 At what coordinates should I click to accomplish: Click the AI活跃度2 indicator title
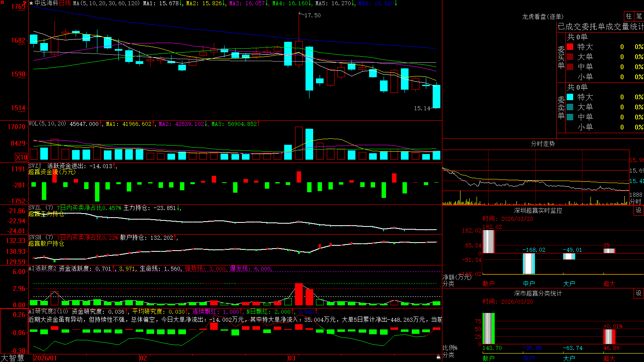43,268
